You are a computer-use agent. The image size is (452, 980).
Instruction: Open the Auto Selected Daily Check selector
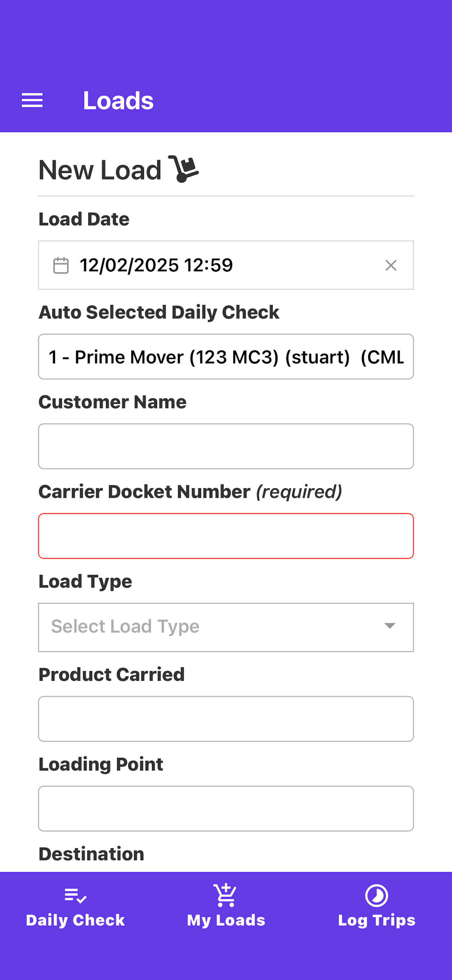pos(226,356)
